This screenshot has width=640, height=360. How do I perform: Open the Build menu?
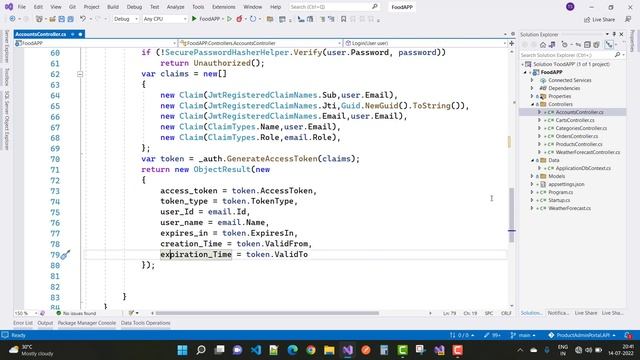[x=113, y=7]
